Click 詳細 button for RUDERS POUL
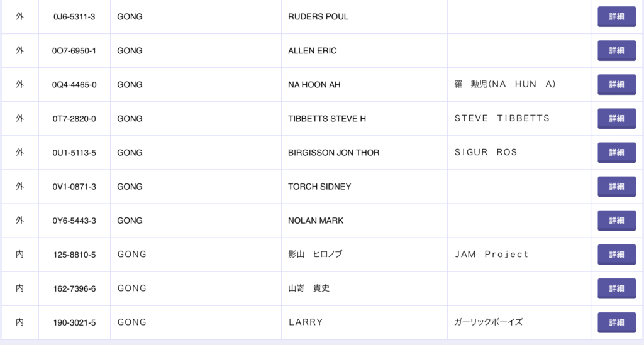The height and width of the screenshot is (345, 644). coord(616,17)
